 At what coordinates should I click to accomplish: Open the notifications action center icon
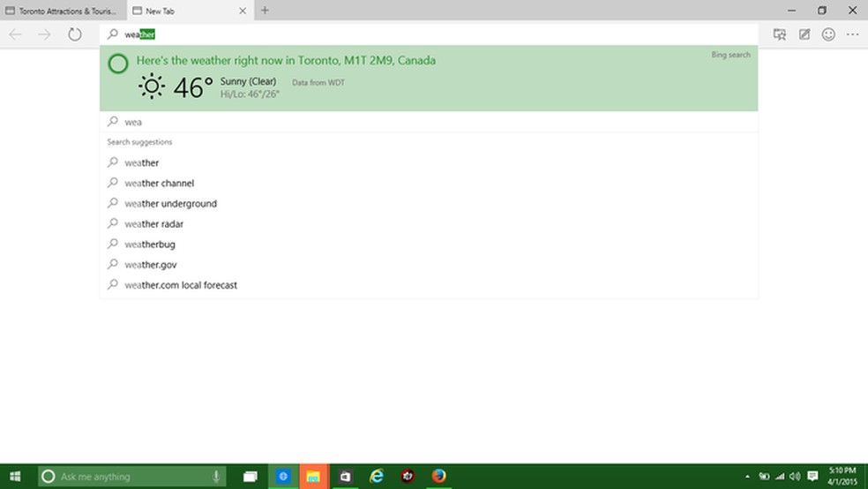[812, 477]
